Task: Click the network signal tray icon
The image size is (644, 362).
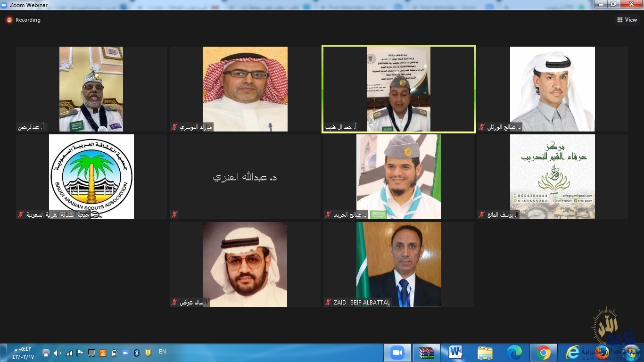Action: [69, 353]
